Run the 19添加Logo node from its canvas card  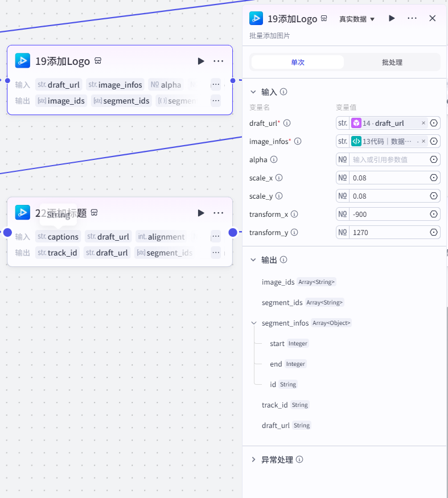201,61
